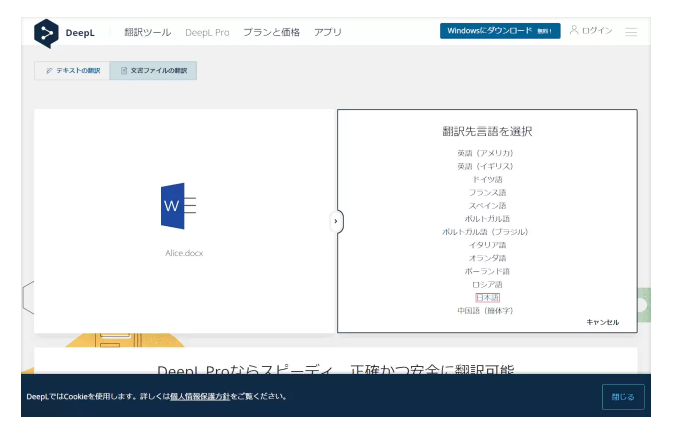The image size is (673, 426).
Task: Switch to the テキストの翻訳 tab
Action: (72, 71)
